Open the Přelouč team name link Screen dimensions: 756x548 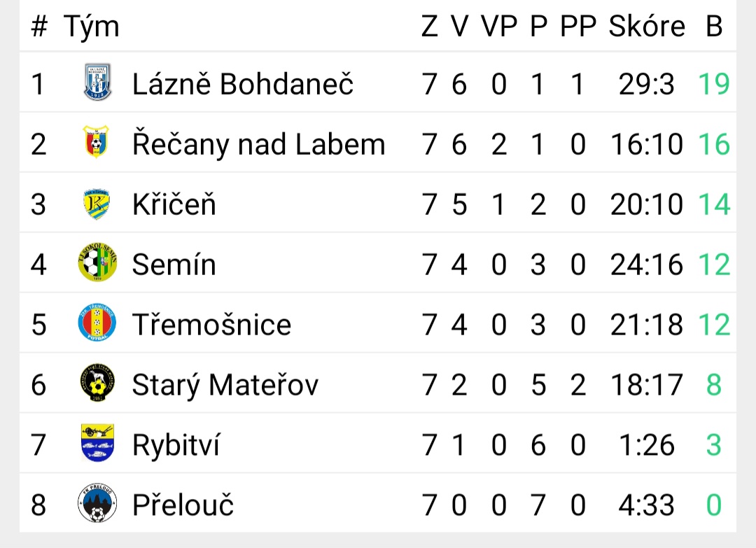(x=183, y=505)
